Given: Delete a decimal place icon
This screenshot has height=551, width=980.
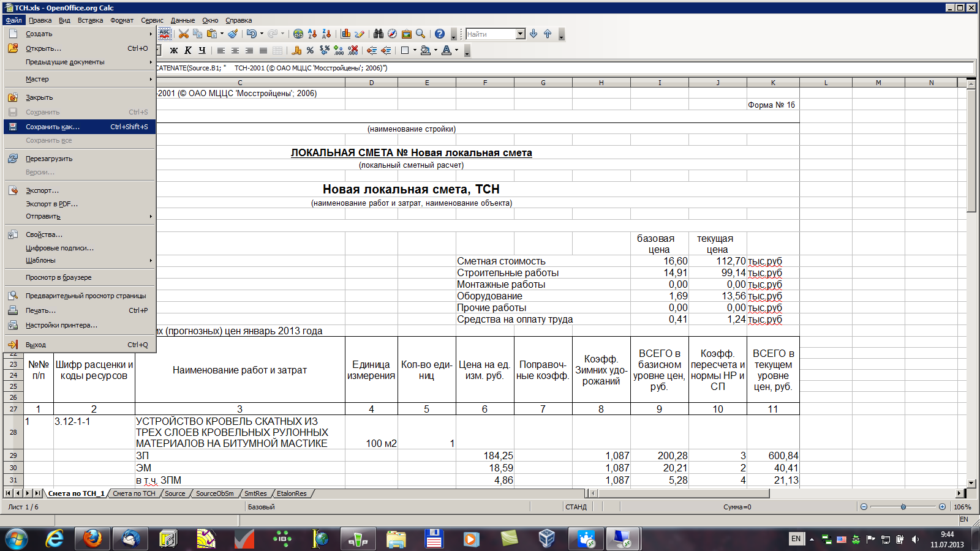Looking at the screenshot, I should [353, 50].
